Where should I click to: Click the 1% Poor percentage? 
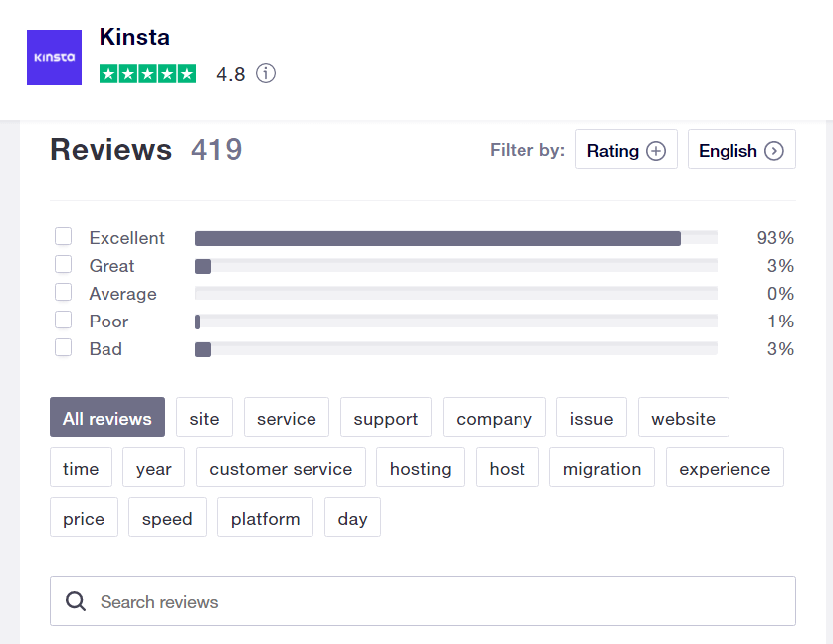point(780,321)
